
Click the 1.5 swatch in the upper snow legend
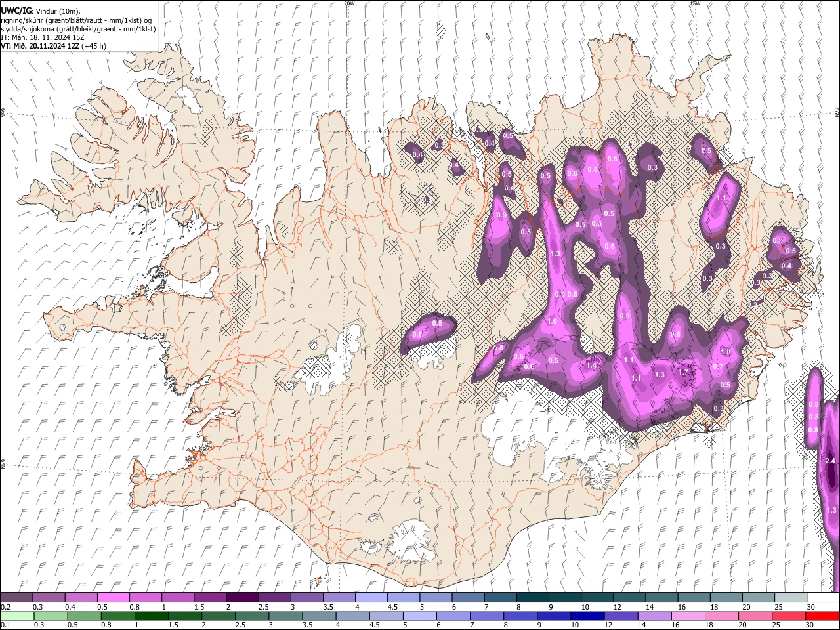tap(209, 598)
